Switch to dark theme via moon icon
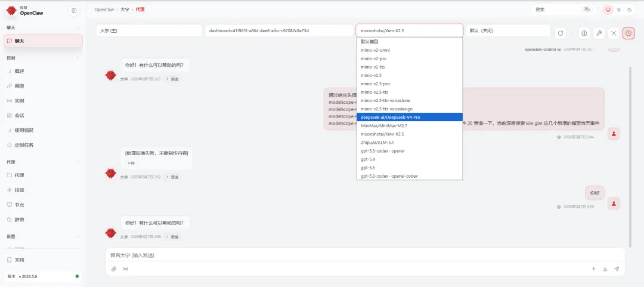644x287 pixels. (630, 10)
